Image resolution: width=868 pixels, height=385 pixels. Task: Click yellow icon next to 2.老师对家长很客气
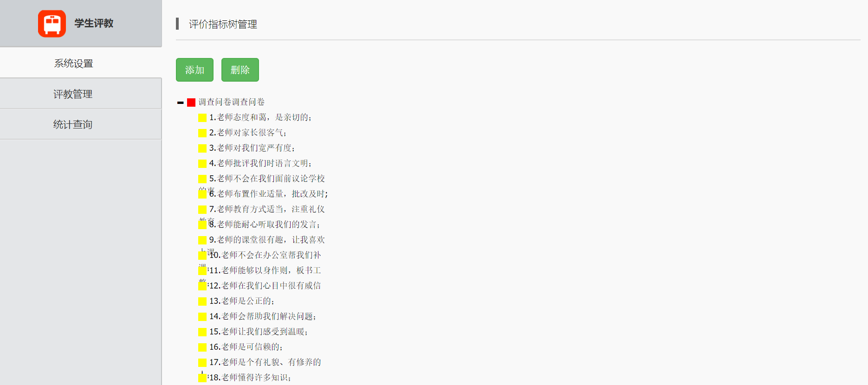[x=202, y=133]
